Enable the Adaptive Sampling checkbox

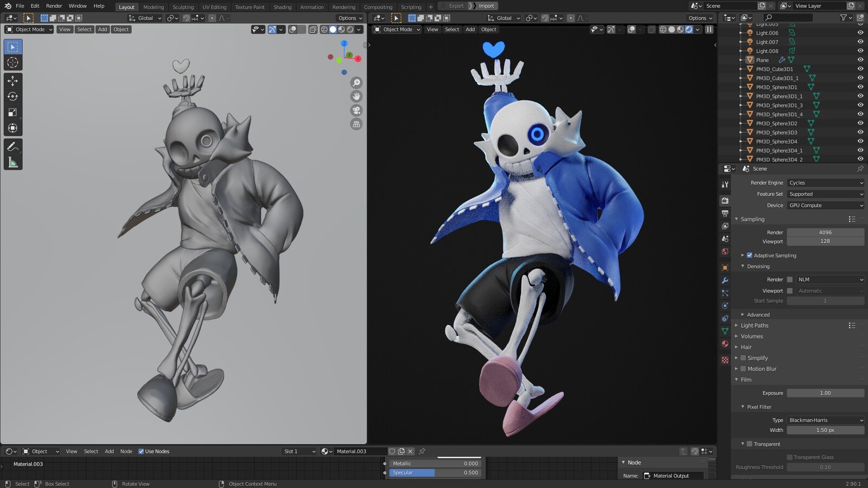pyautogui.click(x=749, y=255)
